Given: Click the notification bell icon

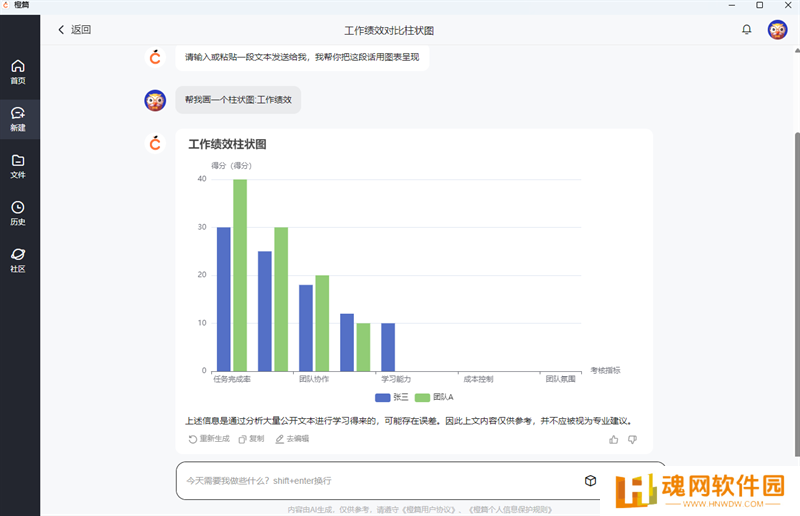Looking at the screenshot, I should click(x=746, y=30).
